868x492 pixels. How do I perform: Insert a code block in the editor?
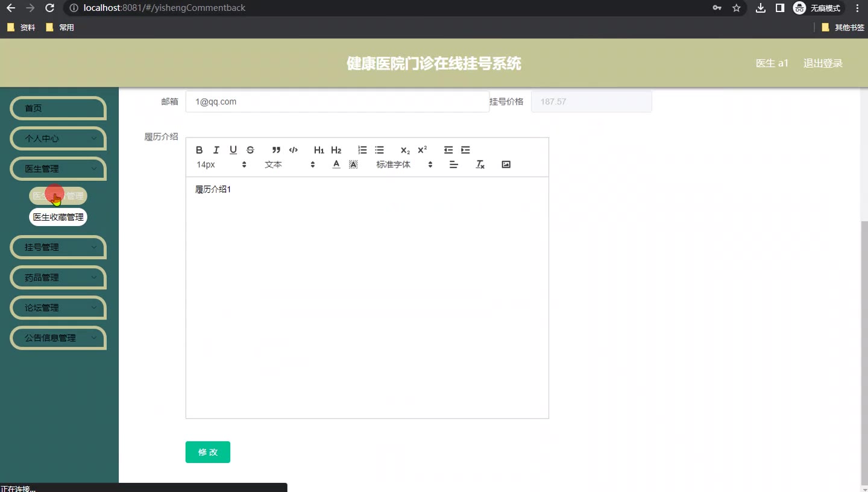coord(294,150)
